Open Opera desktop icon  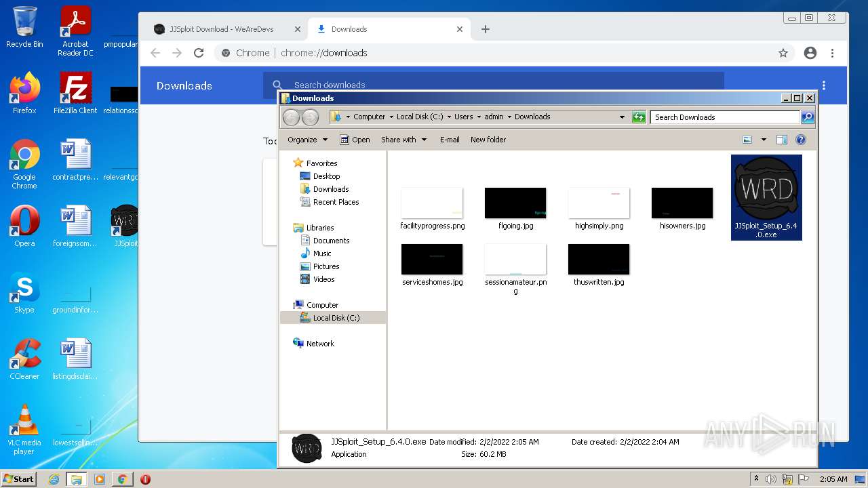(24, 226)
